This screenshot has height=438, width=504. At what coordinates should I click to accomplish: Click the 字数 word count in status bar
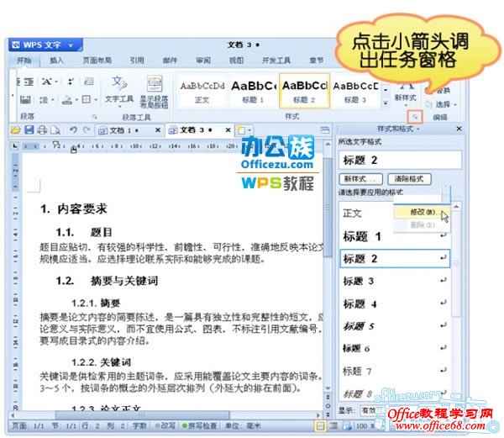(x=139, y=426)
